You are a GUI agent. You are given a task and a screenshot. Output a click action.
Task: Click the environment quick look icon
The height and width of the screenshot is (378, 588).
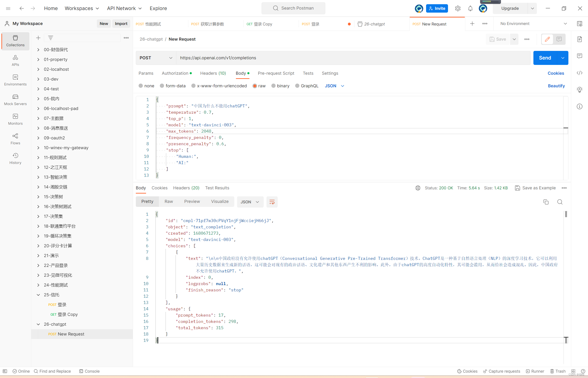pos(579,24)
